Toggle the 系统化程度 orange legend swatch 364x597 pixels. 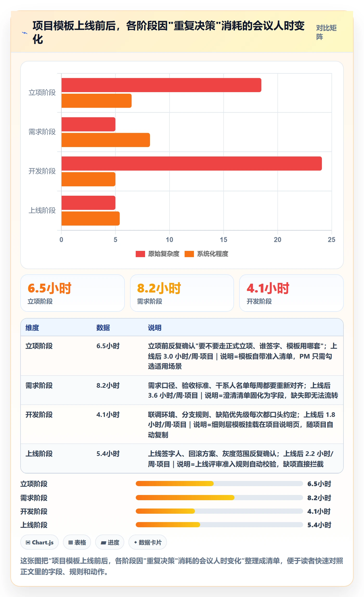[189, 254]
